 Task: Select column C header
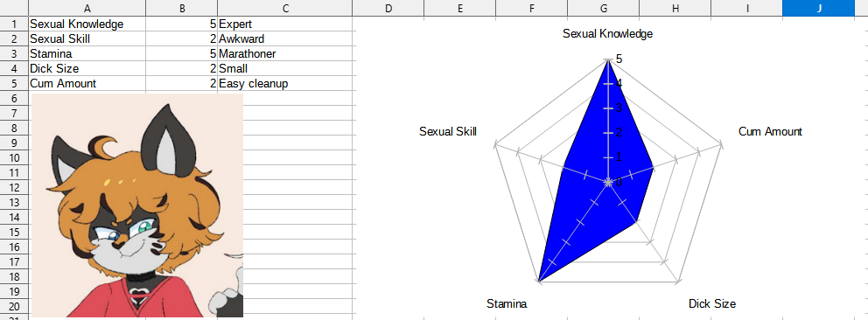click(x=285, y=8)
